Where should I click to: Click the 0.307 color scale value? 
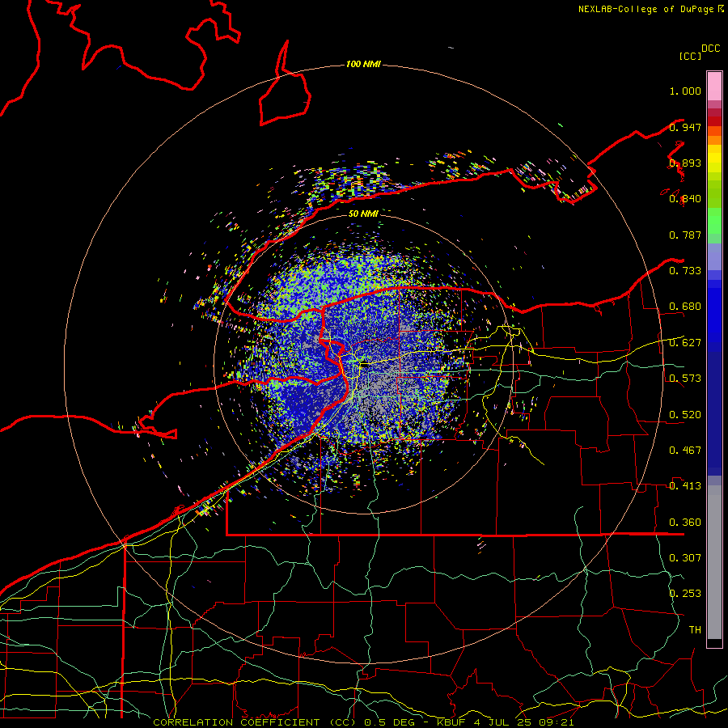point(685,558)
